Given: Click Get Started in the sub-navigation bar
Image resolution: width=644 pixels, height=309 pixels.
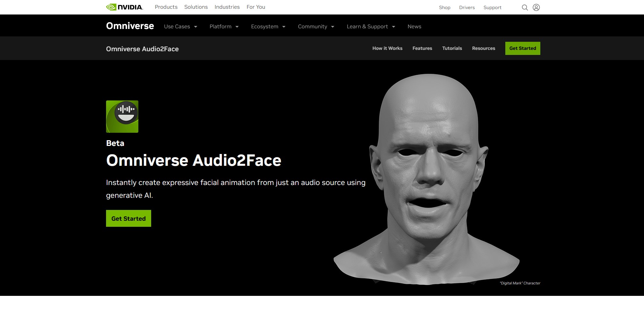Looking at the screenshot, I should coord(522,48).
